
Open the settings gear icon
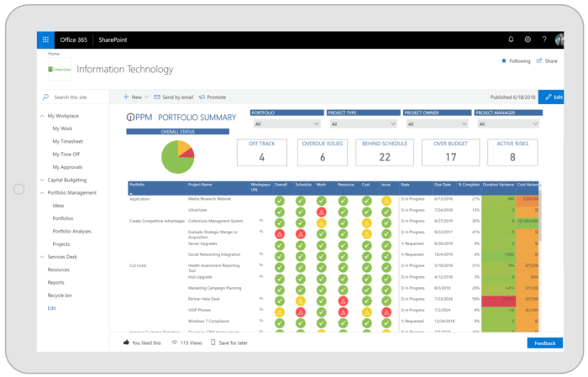click(528, 39)
